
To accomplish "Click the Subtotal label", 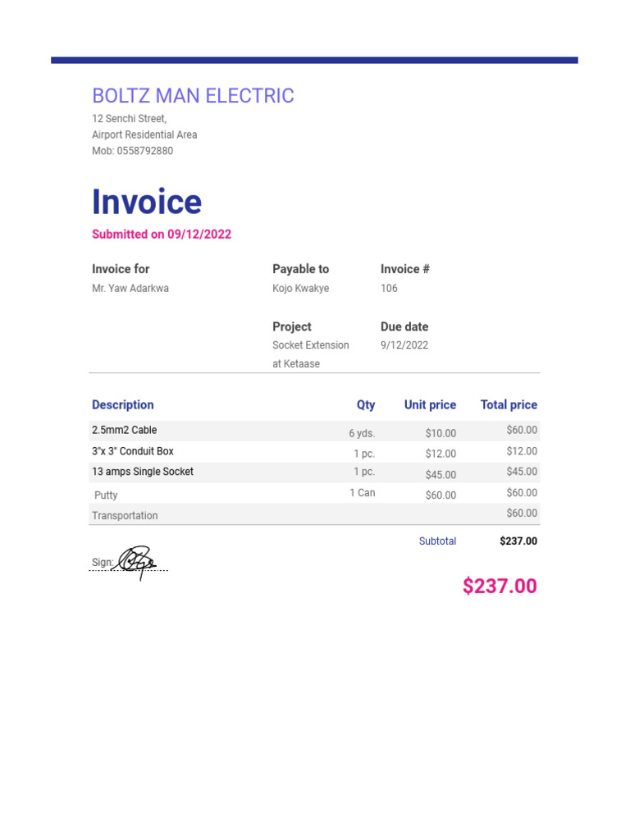I will (x=437, y=541).
